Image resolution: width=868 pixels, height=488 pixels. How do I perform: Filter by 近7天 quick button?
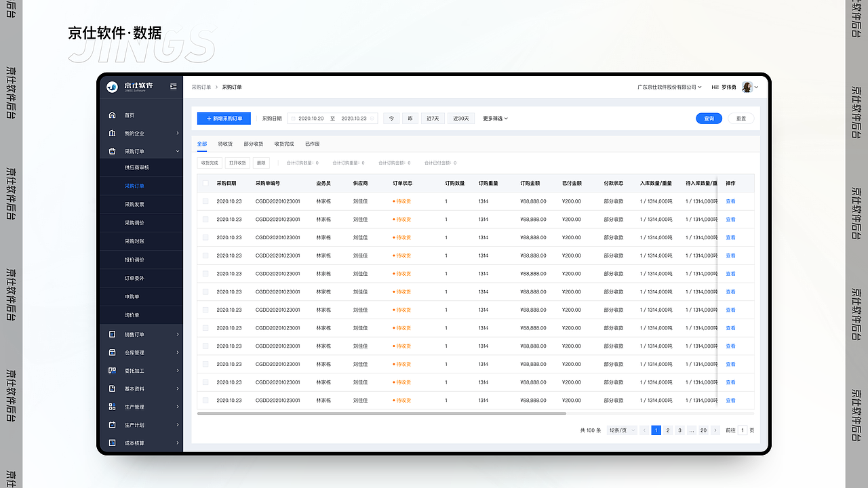coord(433,119)
